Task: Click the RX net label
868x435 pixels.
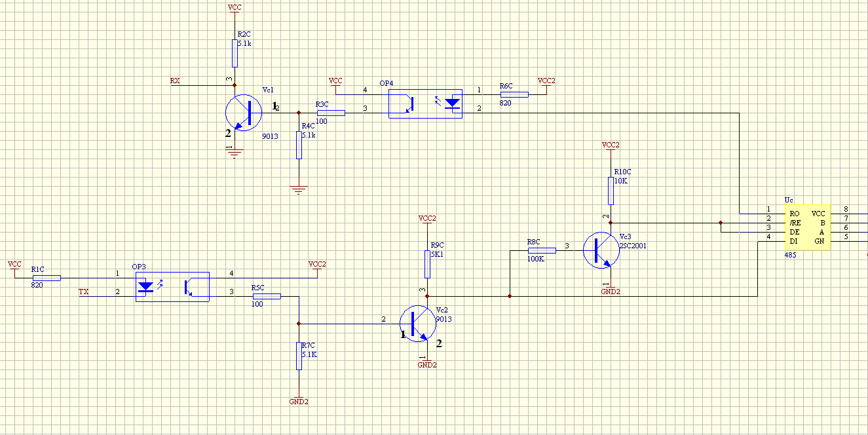Action: (175, 81)
